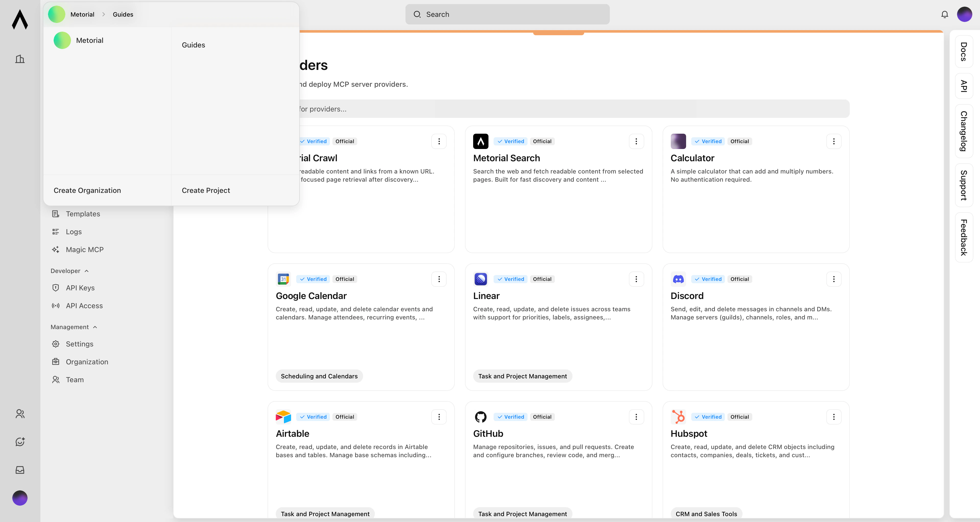Click Create Project
This screenshot has width=980, height=522.
pyautogui.click(x=206, y=190)
